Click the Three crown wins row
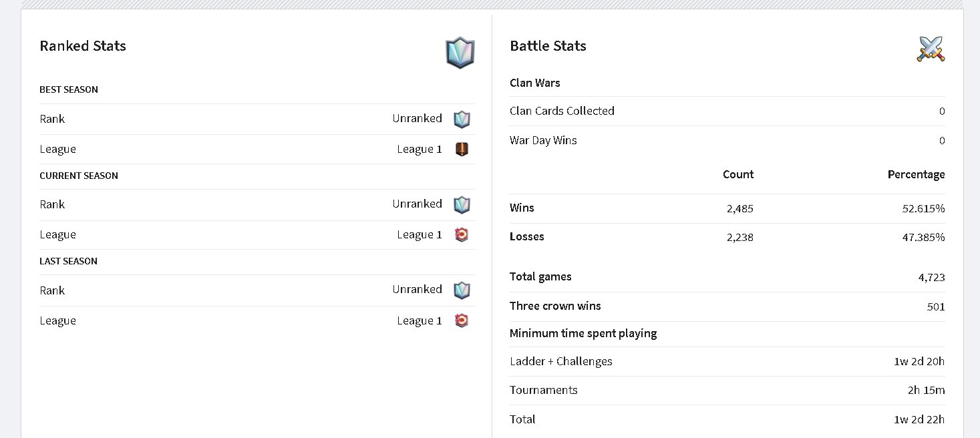 (727, 306)
